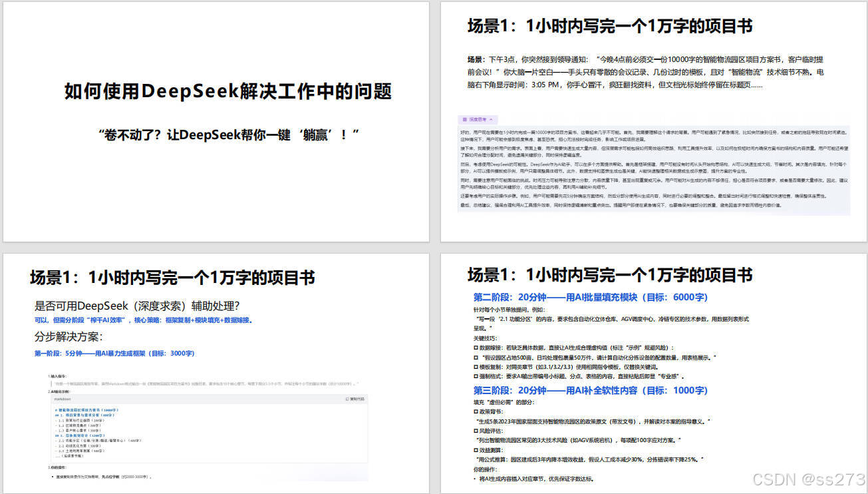The height and width of the screenshot is (494, 868).
Task: Click the 模板复制 tip line
Action: (566, 367)
